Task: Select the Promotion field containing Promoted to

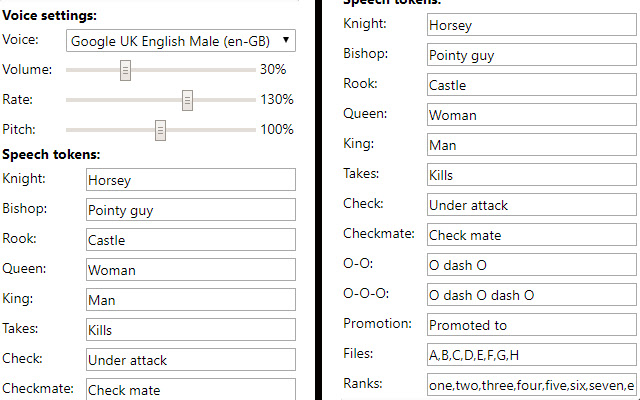Action: [532, 324]
